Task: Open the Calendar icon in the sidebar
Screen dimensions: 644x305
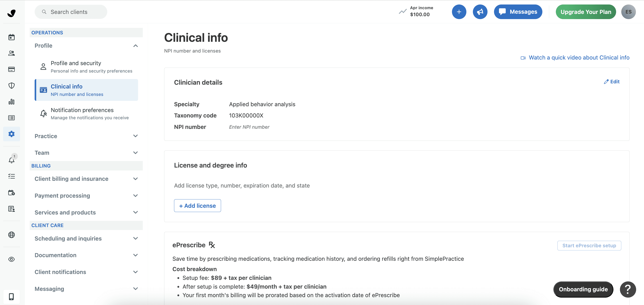Action: (x=11, y=37)
